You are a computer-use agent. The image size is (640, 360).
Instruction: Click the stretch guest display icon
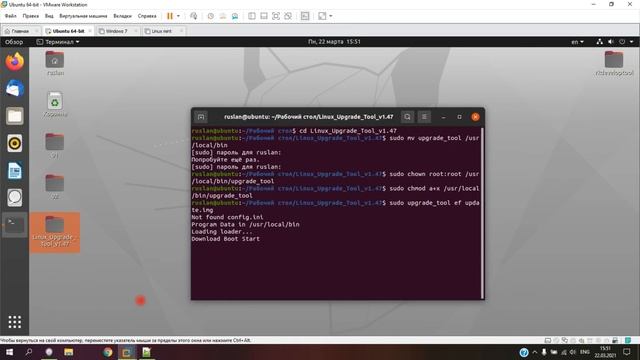point(322,16)
